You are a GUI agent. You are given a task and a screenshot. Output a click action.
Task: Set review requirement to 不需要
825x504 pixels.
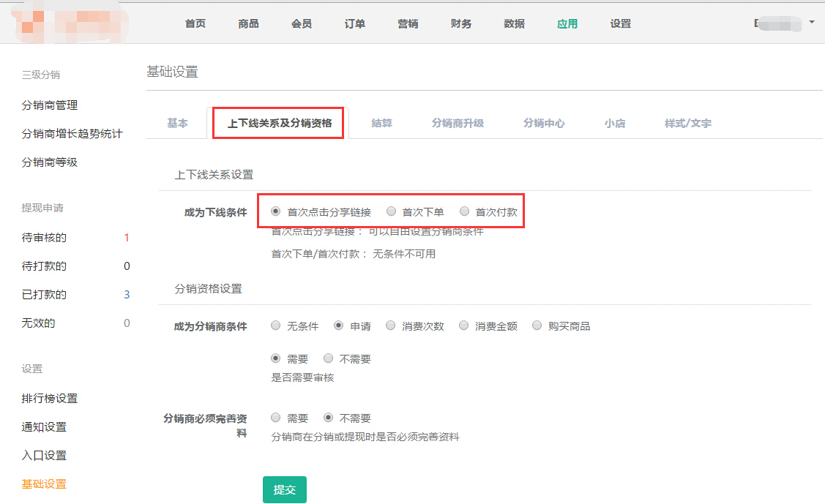point(329,358)
